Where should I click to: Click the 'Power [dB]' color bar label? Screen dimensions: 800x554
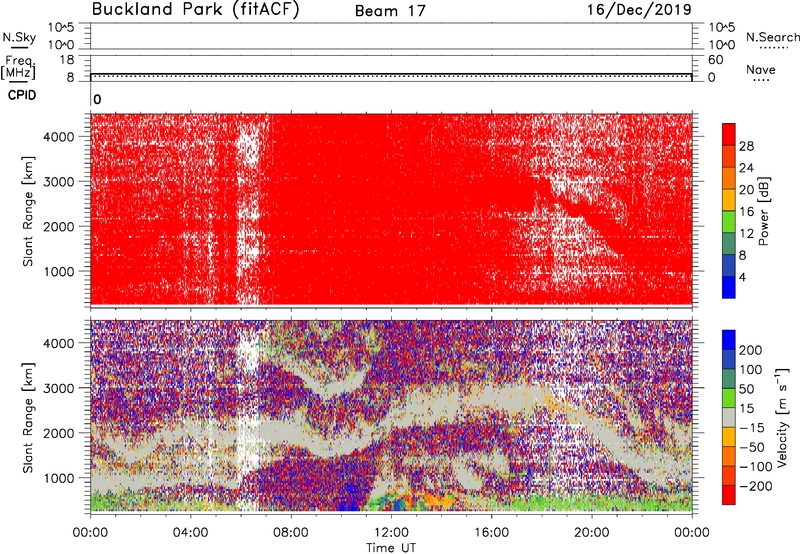click(x=763, y=211)
